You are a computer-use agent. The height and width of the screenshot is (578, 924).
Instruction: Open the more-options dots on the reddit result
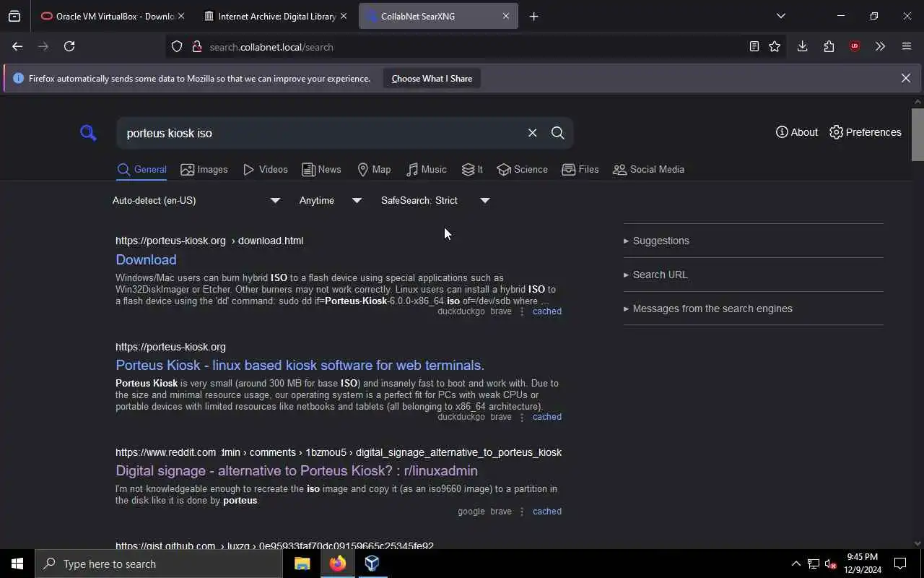[x=522, y=512]
